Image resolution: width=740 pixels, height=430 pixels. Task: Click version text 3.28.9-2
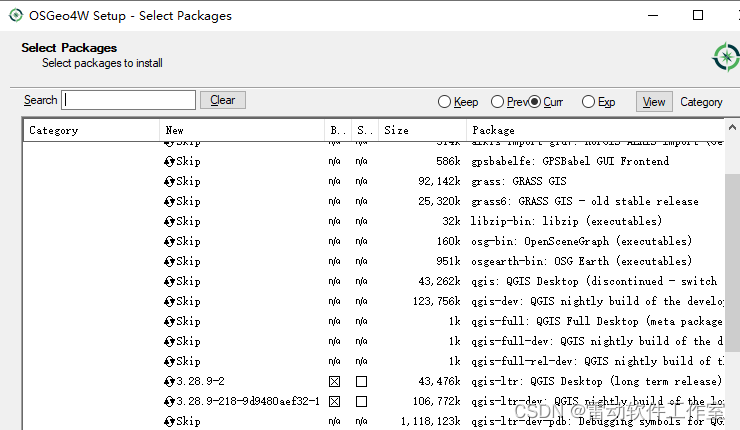coord(200,381)
